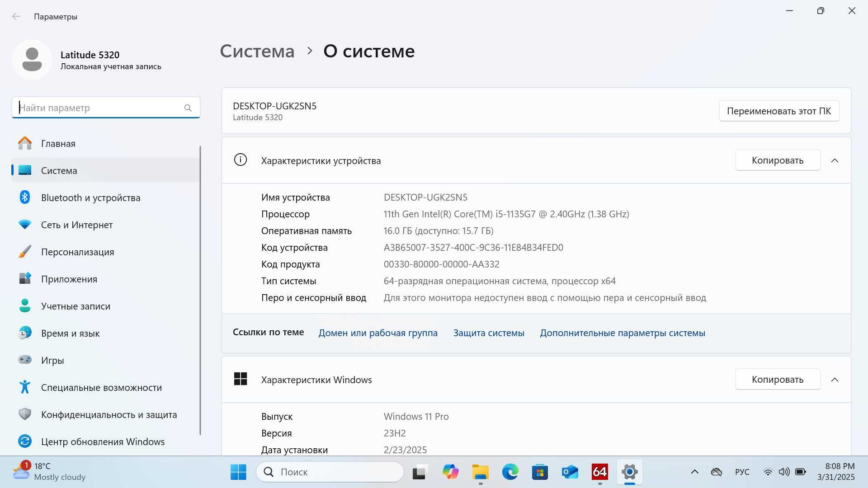Launch Copilot from the taskbar
The width and height of the screenshot is (868, 488).
(450, 472)
